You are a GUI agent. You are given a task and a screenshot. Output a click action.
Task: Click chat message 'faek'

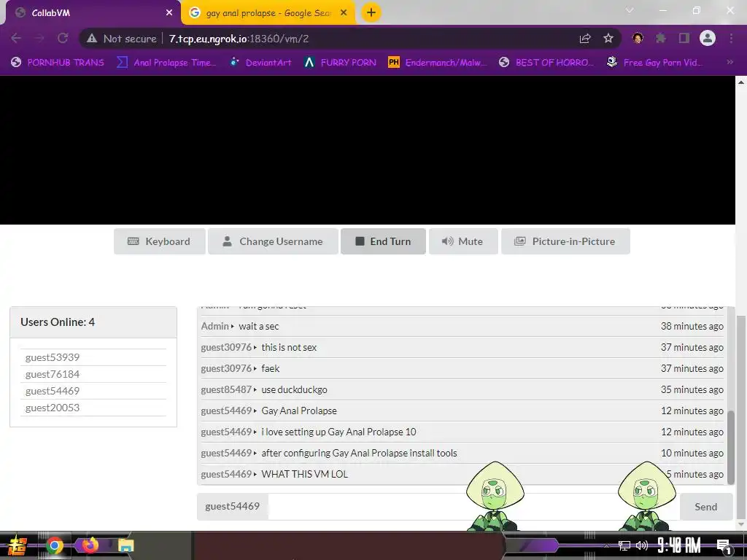pos(271,368)
